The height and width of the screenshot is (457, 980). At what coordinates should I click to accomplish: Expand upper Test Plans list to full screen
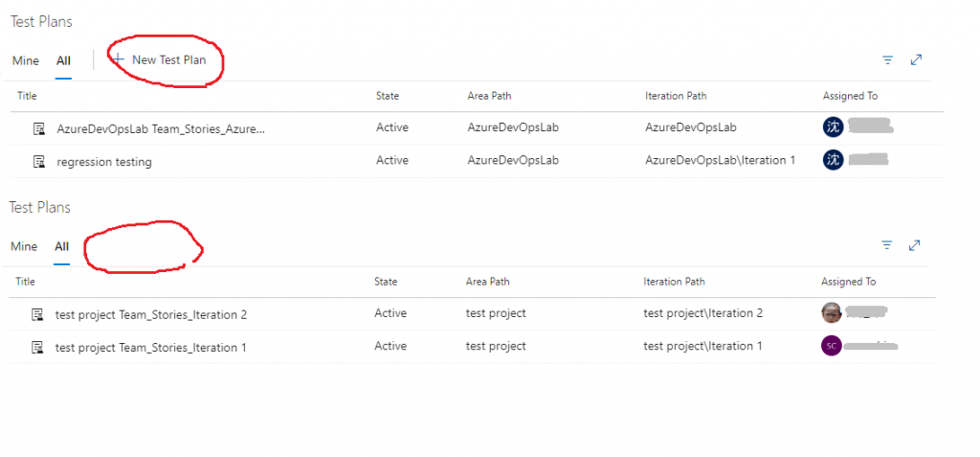(x=916, y=59)
